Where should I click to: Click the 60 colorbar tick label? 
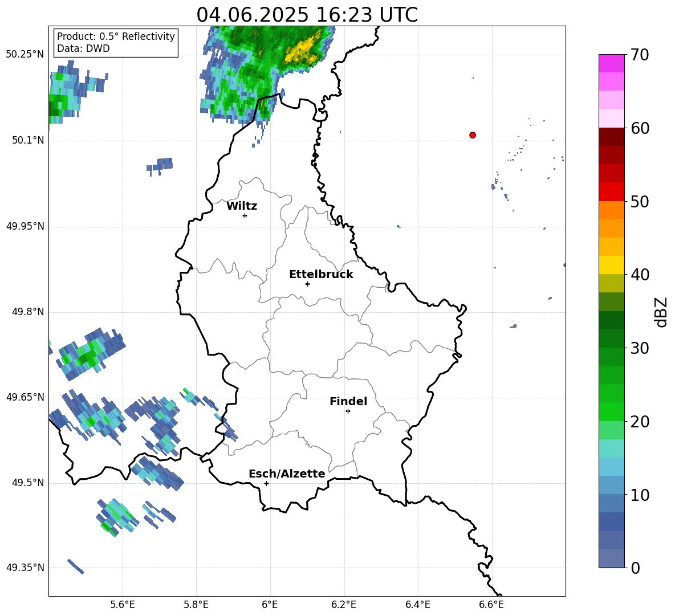[x=640, y=128]
